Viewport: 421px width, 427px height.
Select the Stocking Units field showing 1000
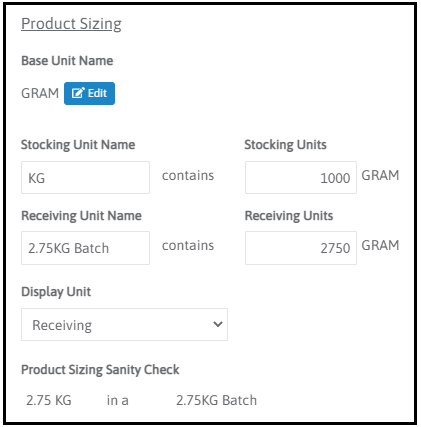[301, 177]
